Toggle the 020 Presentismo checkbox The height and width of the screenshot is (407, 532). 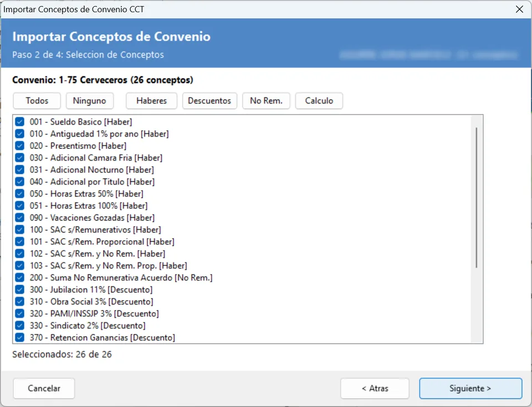tap(20, 146)
